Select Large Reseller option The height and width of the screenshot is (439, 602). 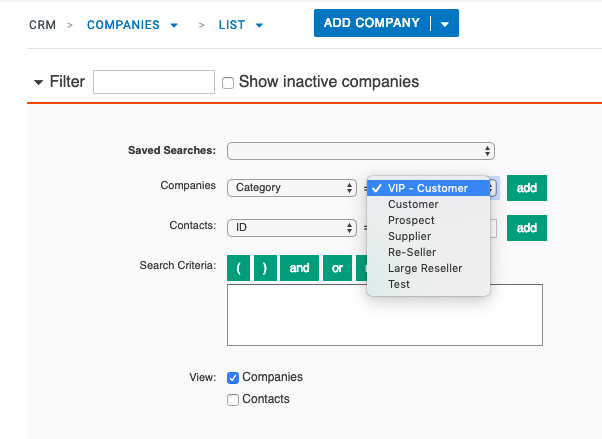pos(425,268)
